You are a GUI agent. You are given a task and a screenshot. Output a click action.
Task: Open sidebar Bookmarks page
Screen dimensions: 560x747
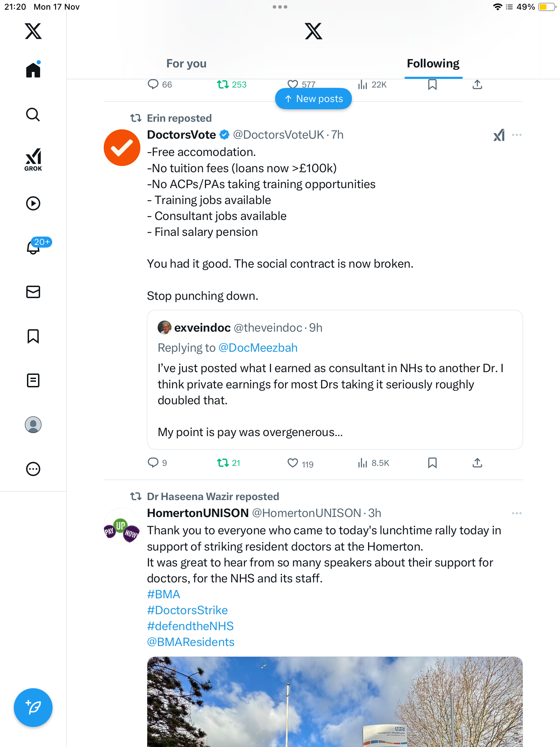pyautogui.click(x=33, y=336)
